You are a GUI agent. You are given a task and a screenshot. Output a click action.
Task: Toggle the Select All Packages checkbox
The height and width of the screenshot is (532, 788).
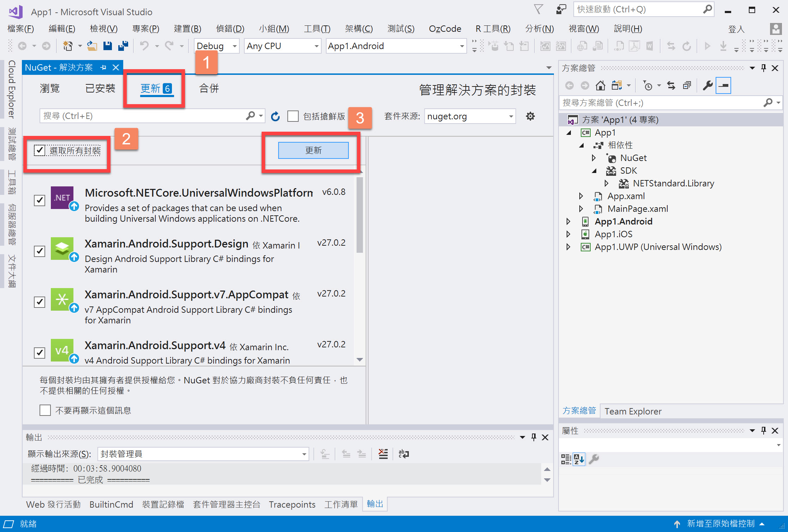coord(40,150)
